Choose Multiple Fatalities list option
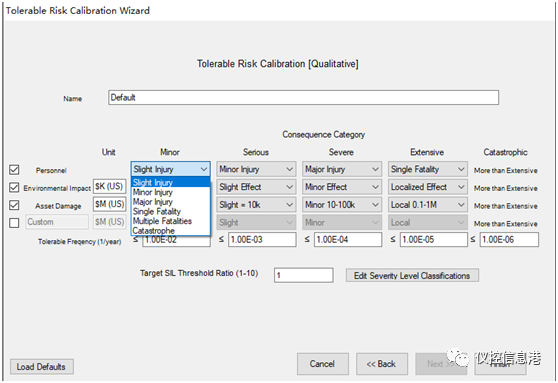 click(x=170, y=221)
